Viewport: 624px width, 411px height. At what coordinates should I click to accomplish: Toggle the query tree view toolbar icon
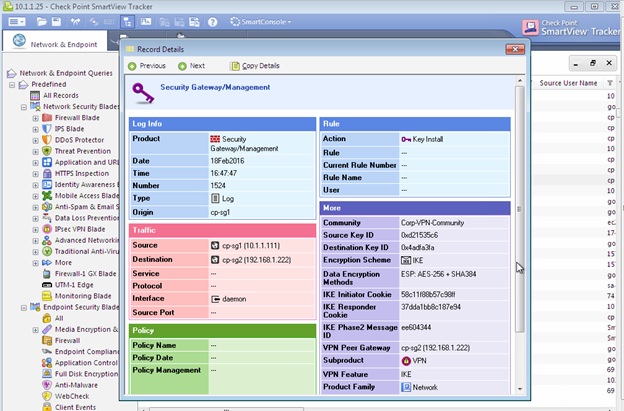click(127, 21)
